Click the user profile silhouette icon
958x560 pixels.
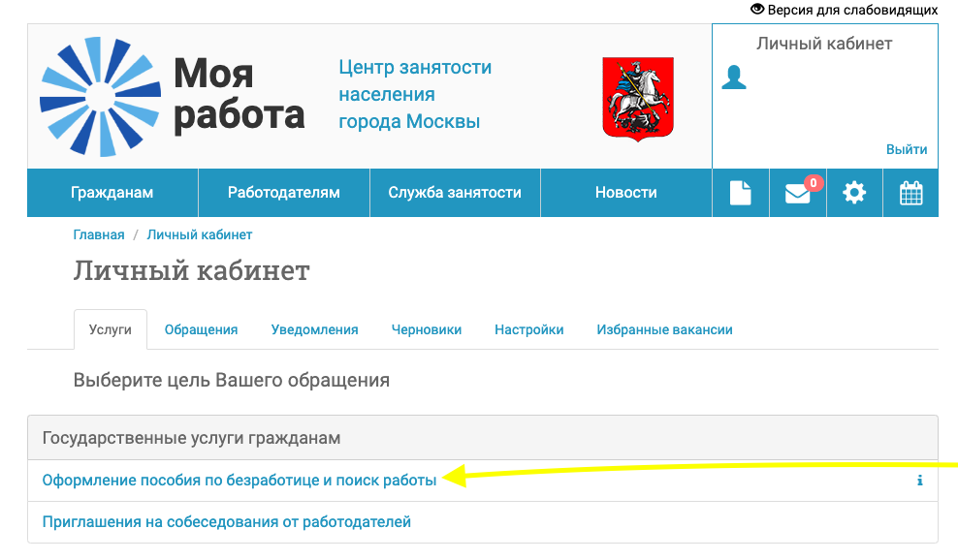point(734,78)
